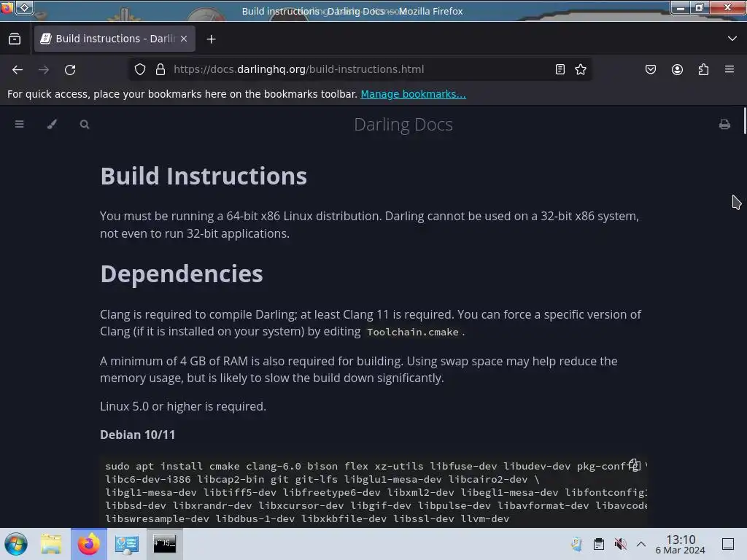Click the tray icon left of the clipboard
The image size is (747, 560).
point(577,544)
